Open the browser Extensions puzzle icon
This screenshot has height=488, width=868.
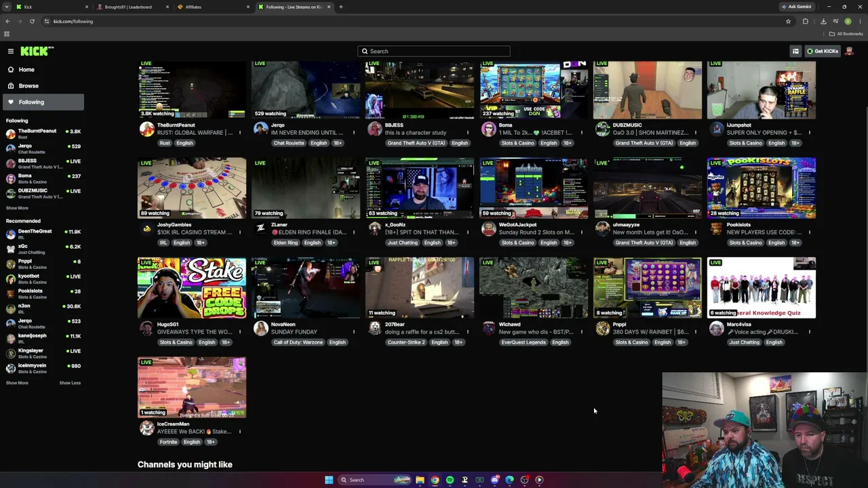click(x=806, y=22)
